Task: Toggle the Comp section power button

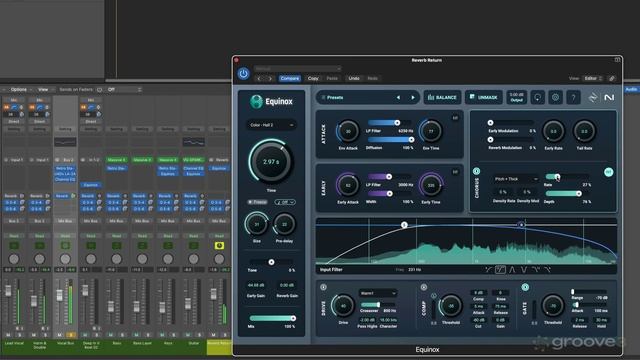Action: 424,287
